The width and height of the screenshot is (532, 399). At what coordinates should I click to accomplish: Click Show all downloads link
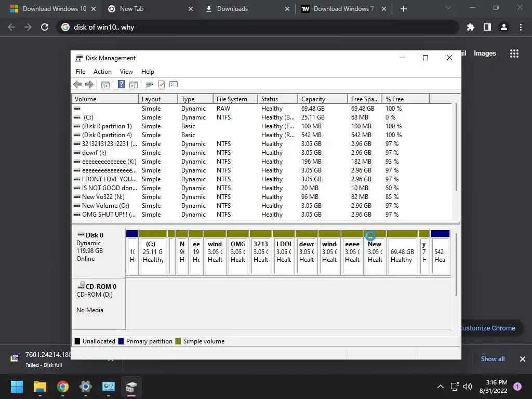(x=493, y=359)
